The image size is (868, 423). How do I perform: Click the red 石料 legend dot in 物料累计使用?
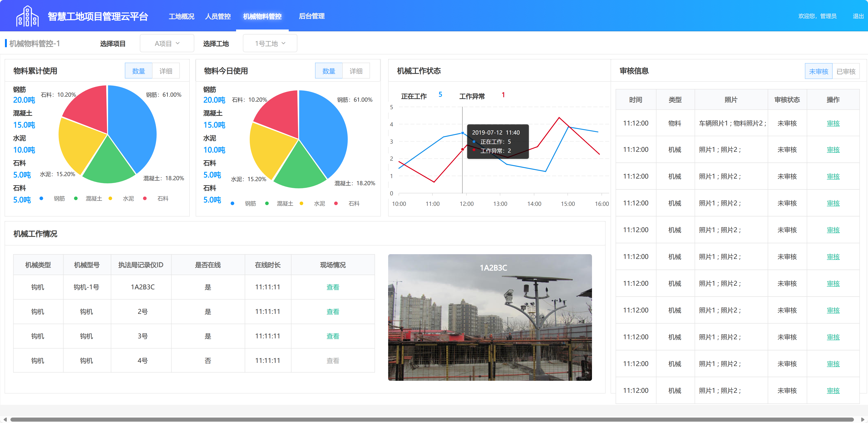[x=145, y=198]
